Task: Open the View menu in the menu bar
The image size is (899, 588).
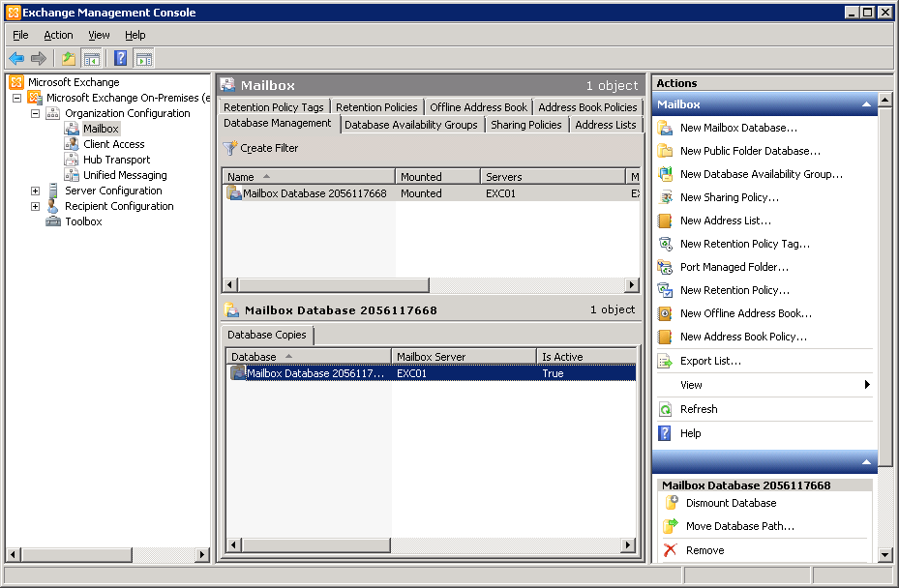Action: tap(99, 35)
